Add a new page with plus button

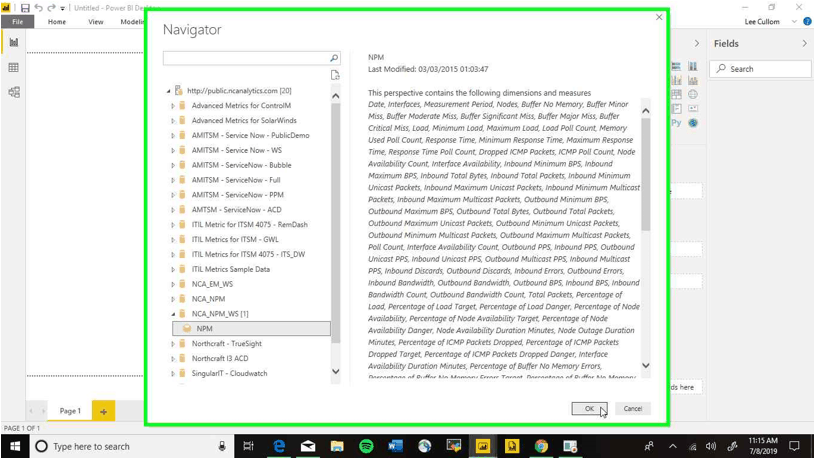[x=103, y=411]
